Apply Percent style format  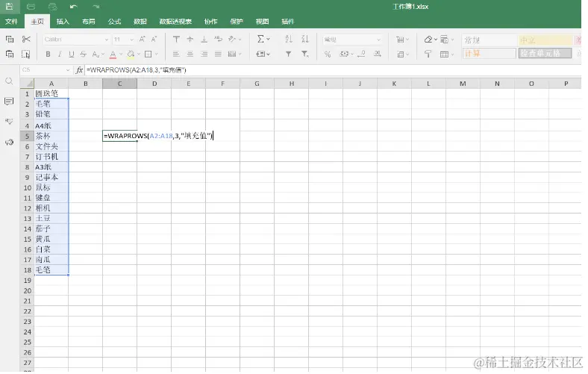(328, 54)
